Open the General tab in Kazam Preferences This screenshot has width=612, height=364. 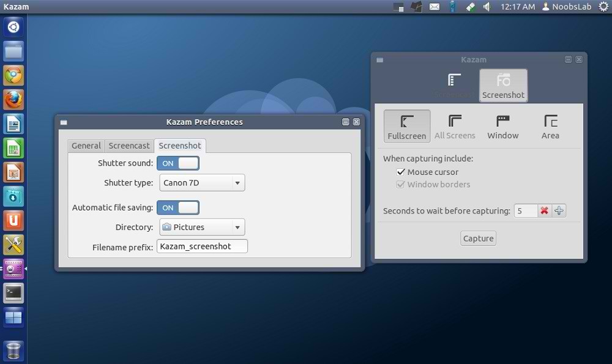click(x=86, y=146)
